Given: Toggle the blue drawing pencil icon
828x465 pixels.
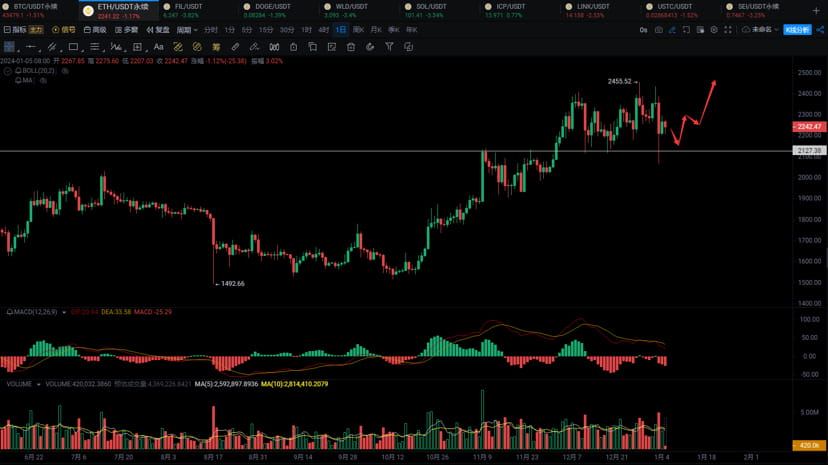Looking at the screenshot, I should click(672, 30).
